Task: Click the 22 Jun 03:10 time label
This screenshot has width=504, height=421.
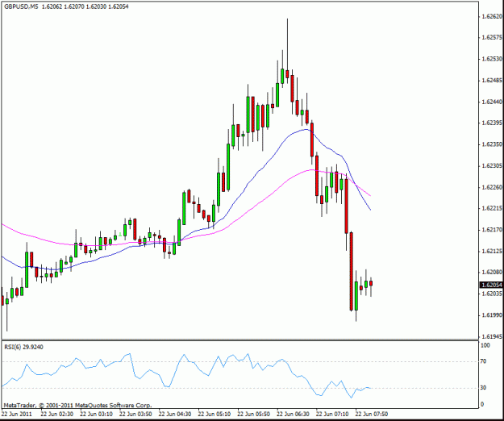Action: (96, 414)
